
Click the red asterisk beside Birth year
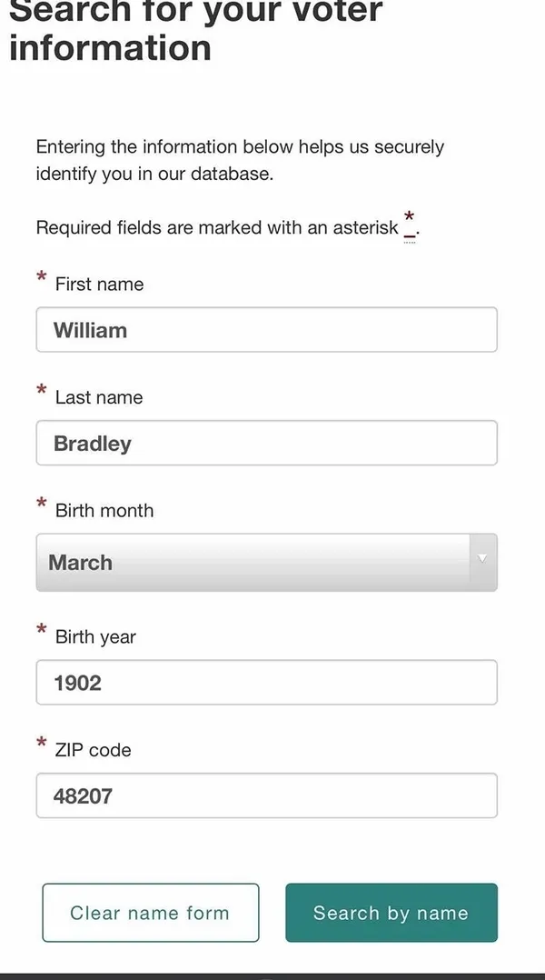[42, 629]
